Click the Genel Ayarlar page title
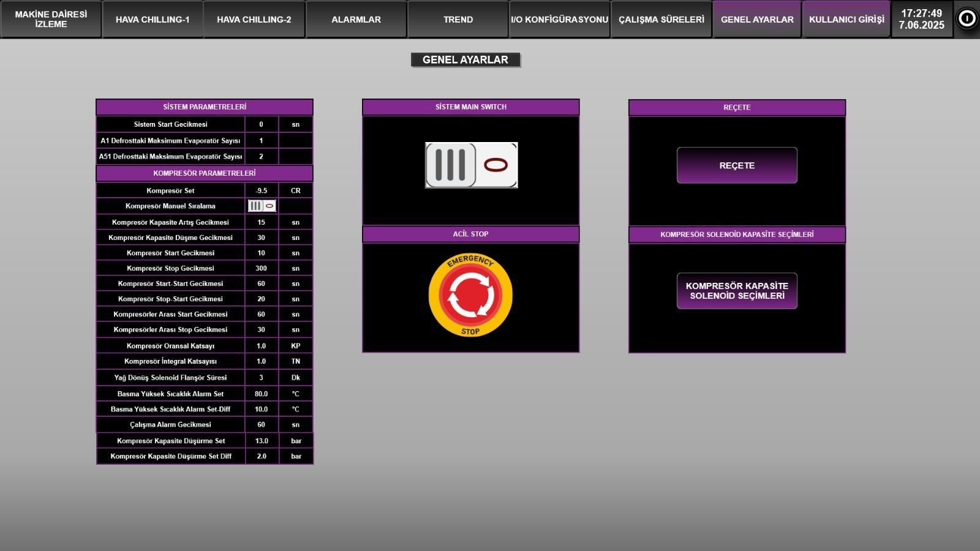The height and width of the screenshot is (551, 980). pyautogui.click(x=466, y=59)
